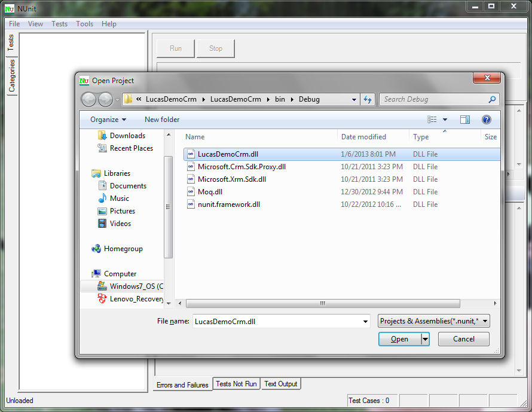The height and width of the screenshot is (412, 532).
Task: Click the Recent Places icon
Action: pos(102,148)
